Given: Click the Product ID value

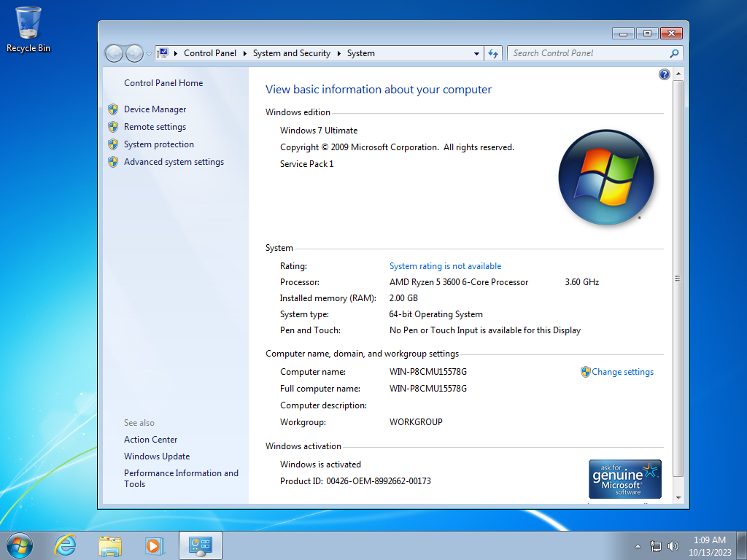Looking at the screenshot, I should (379, 481).
